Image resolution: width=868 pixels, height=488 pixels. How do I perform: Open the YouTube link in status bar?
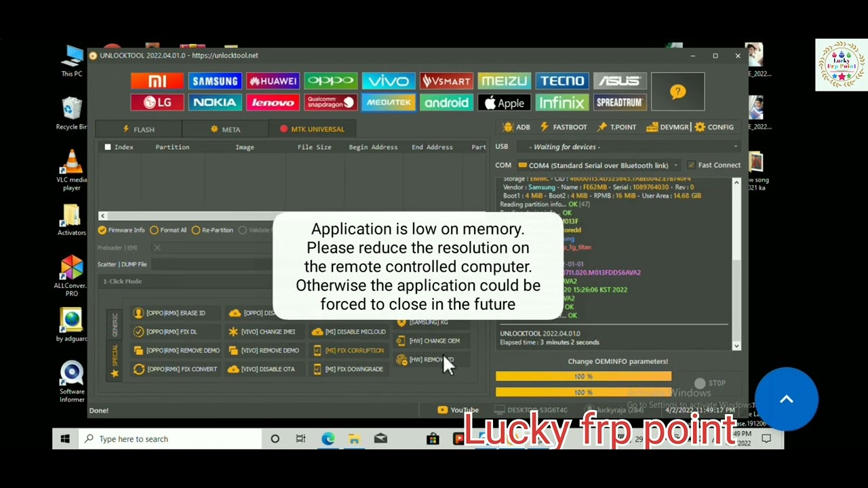coord(458,410)
